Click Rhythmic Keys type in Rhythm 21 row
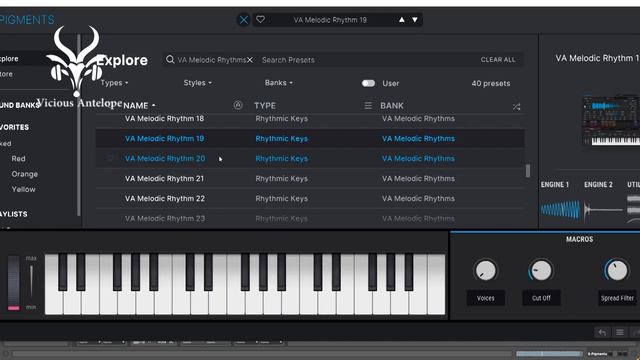640x360 pixels. pyautogui.click(x=282, y=179)
